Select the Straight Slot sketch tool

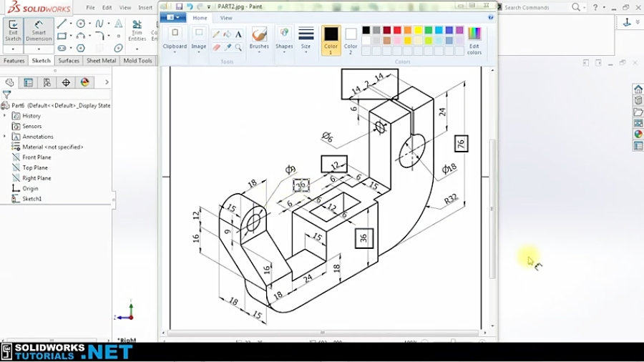pyautogui.click(x=62, y=48)
